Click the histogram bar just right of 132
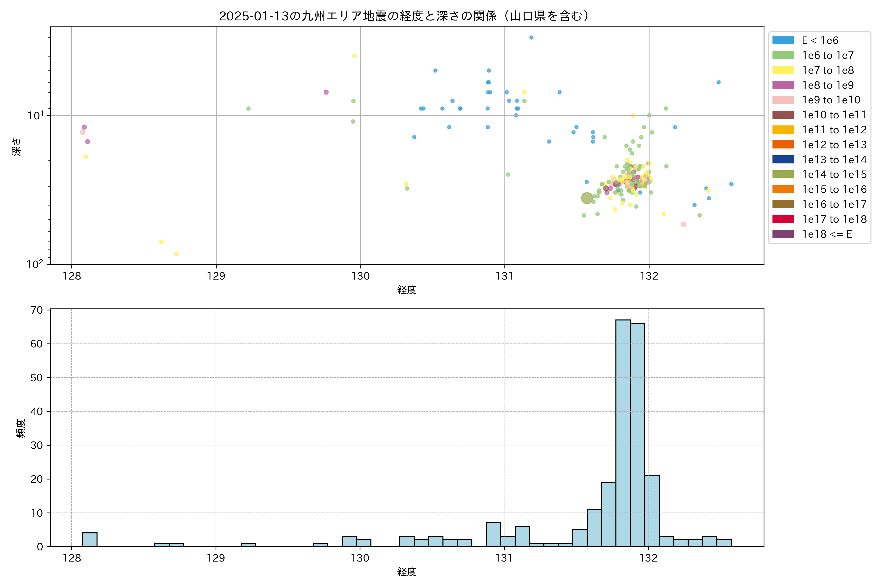Image resolution: width=882 pixels, height=588 pixels. tap(652, 511)
